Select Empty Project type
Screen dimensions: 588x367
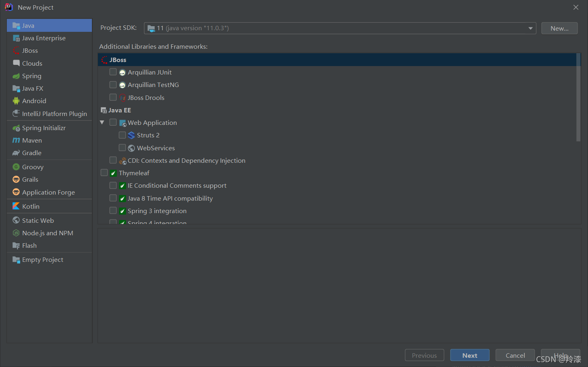(49, 259)
